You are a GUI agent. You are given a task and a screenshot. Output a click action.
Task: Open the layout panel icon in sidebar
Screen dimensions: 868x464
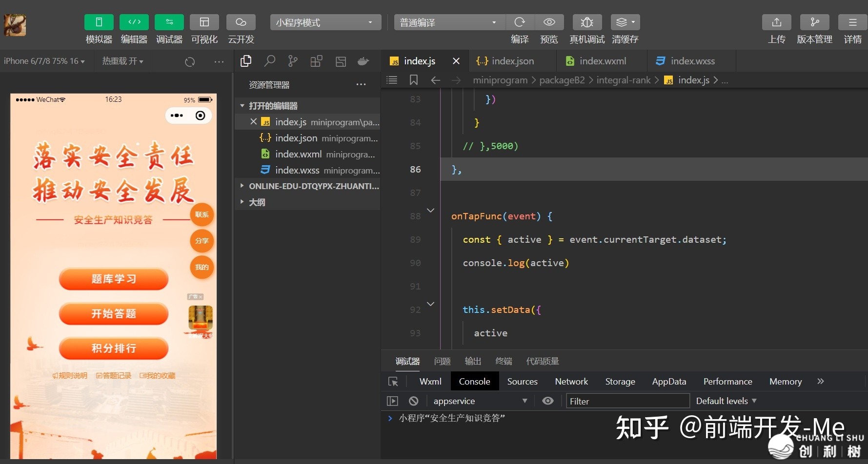pyautogui.click(x=341, y=61)
